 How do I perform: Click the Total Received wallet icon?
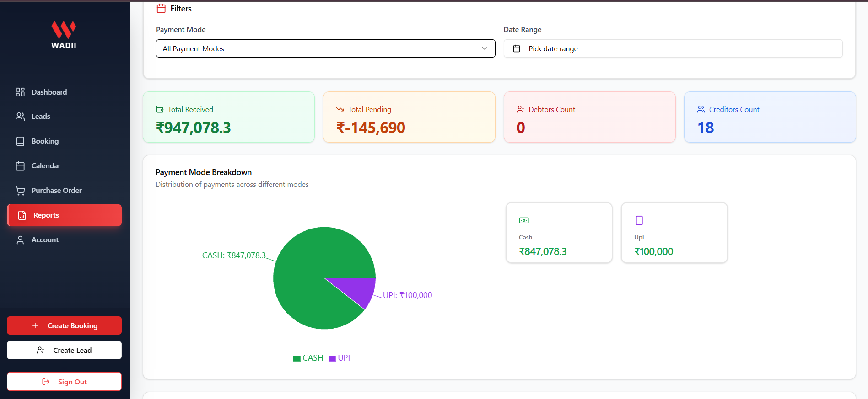[160, 109]
